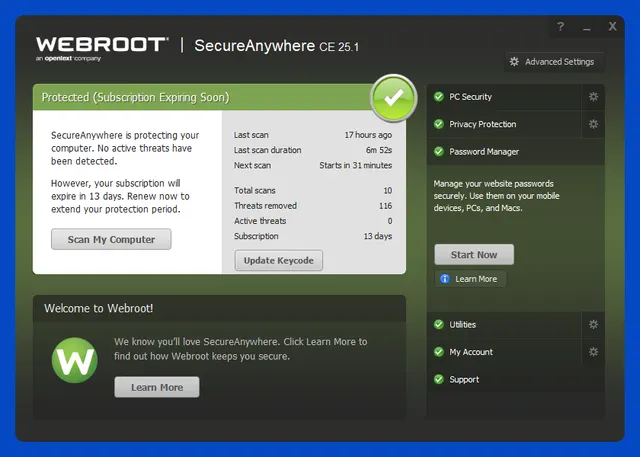
Task: Select the Password Manager section
Action: coord(516,152)
